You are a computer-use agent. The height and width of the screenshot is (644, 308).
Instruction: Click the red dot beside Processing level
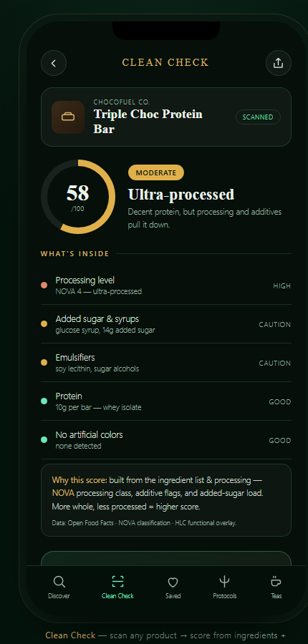point(44,286)
